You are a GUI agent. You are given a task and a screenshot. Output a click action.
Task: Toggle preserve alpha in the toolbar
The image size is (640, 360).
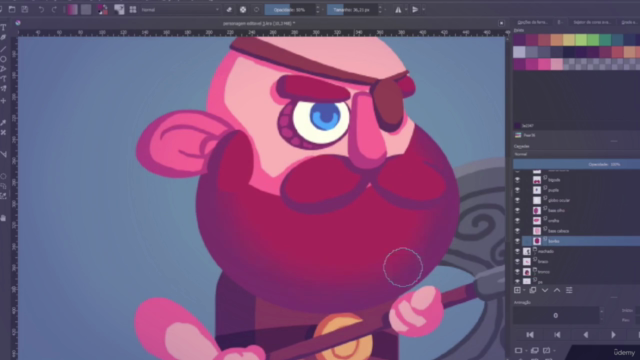(x=243, y=9)
